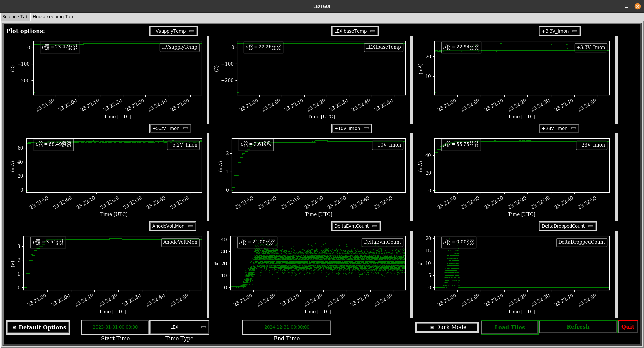Open the DeltaEvntCount dropdown menu

point(356,226)
